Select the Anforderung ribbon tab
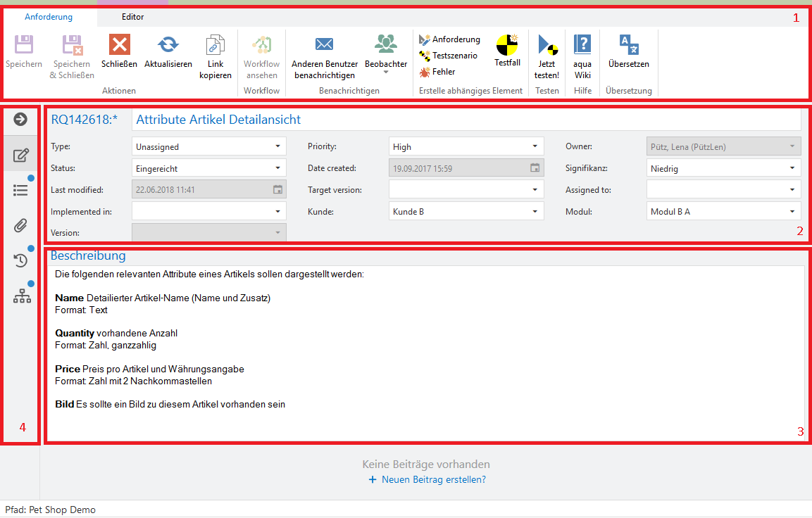The width and height of the screenshot is (812, 518). 49,17
